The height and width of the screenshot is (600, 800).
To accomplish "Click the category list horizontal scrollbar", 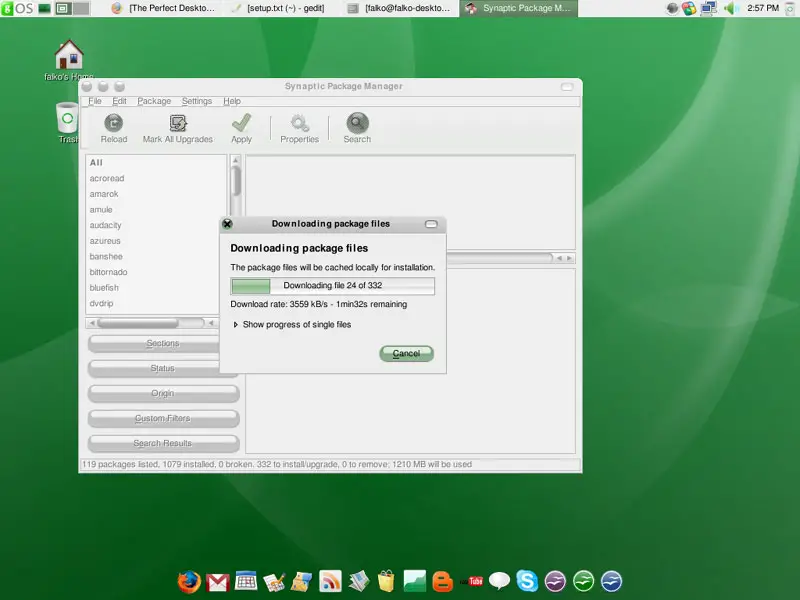I will [151, 323].
